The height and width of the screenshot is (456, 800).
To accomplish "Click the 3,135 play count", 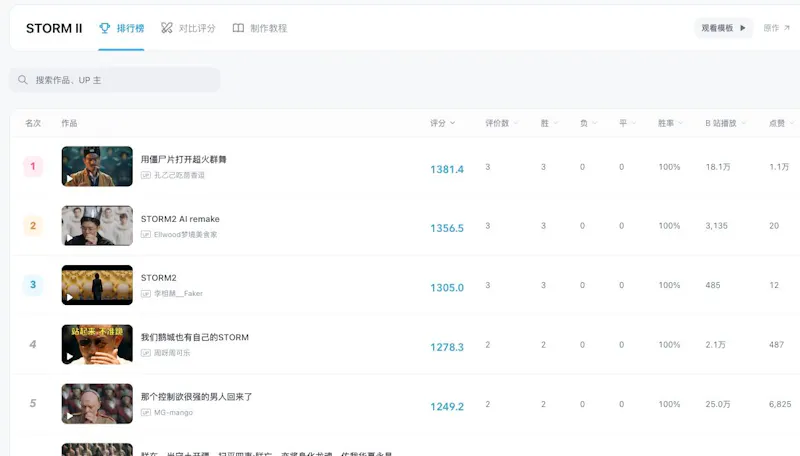I will pos(716,225).
